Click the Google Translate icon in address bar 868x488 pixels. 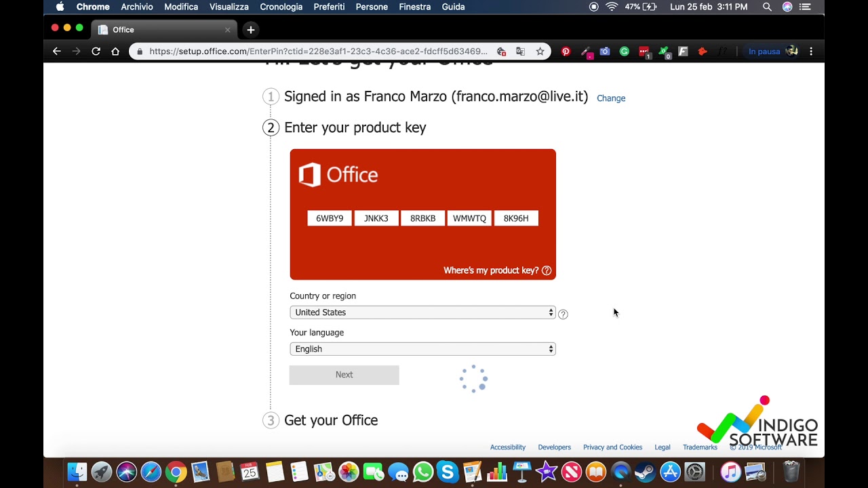click(520, 52)
